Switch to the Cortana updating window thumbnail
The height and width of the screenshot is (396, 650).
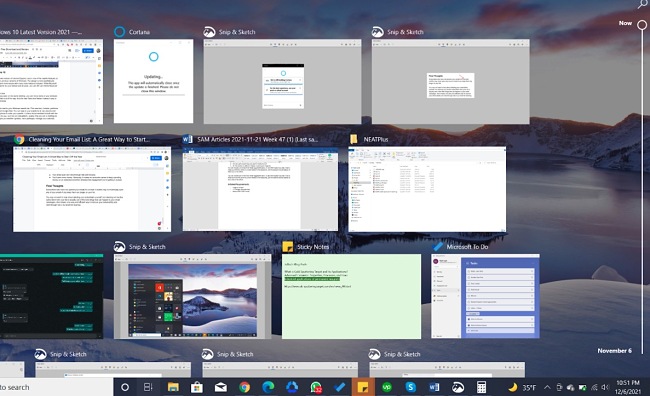(153, 81)
